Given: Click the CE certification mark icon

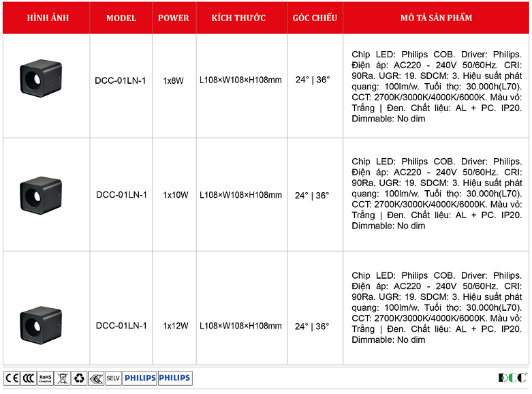Looking at the screenshot, I should click(12, 378).
